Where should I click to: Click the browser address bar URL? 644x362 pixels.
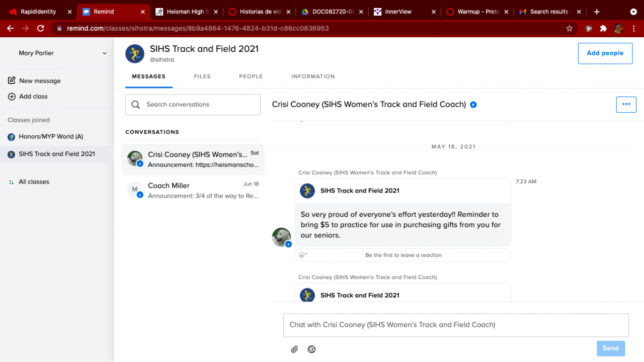(x=198, y=29)
